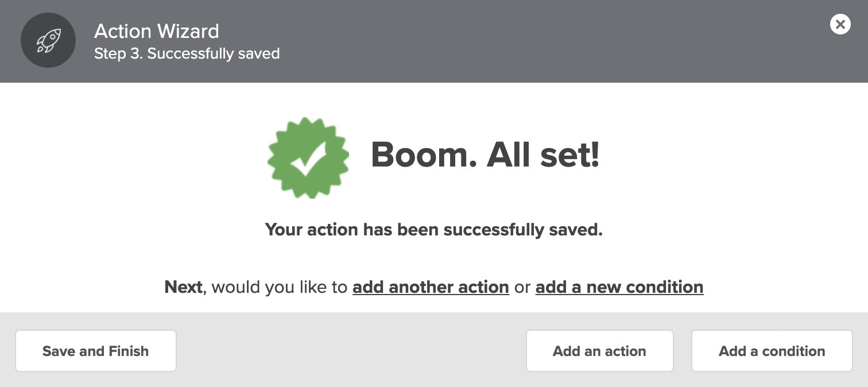Click the bold Next word
The width and height of the screenshot is (868, 387).
(x=183, y=287)
